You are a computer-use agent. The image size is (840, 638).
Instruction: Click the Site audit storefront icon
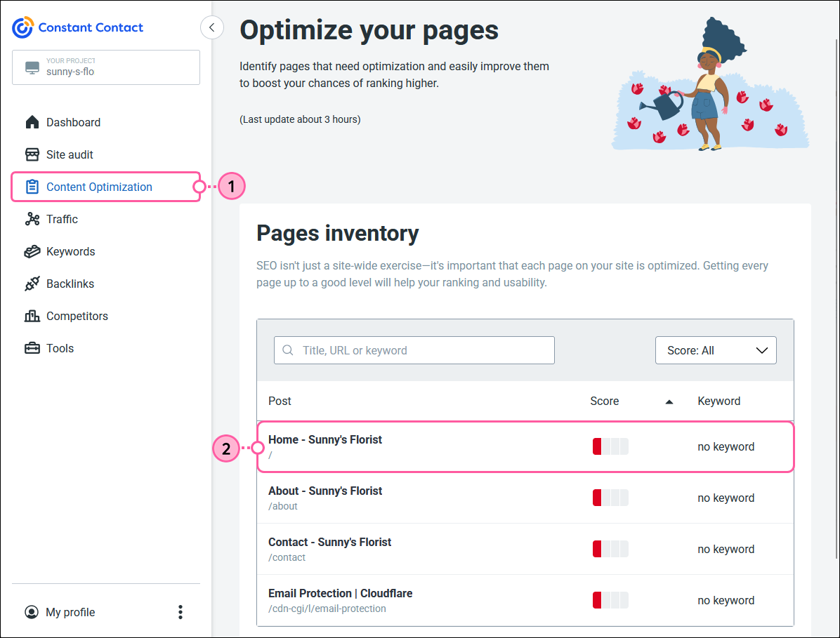[32, 154]
